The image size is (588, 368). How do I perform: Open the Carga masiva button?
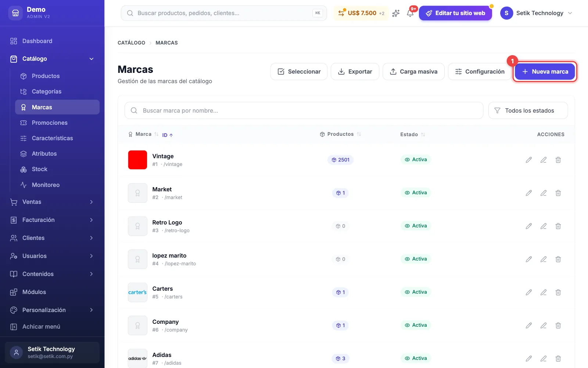point(413,71)
